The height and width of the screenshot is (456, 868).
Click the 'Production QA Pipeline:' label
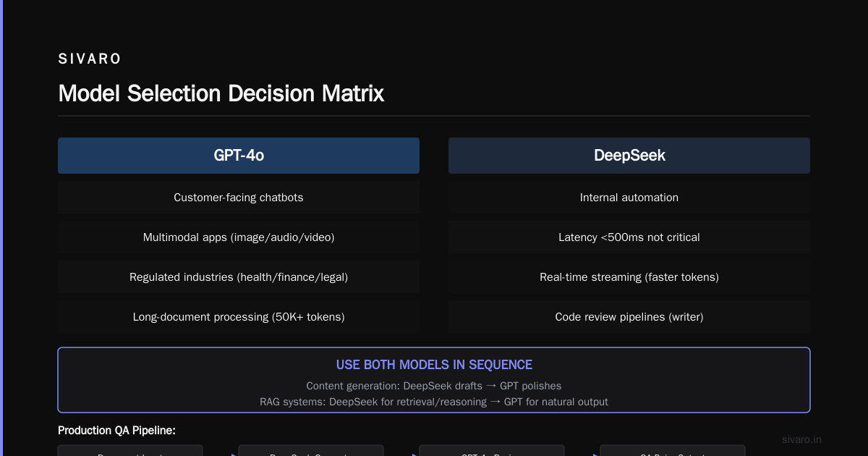[x=117, y=431]
